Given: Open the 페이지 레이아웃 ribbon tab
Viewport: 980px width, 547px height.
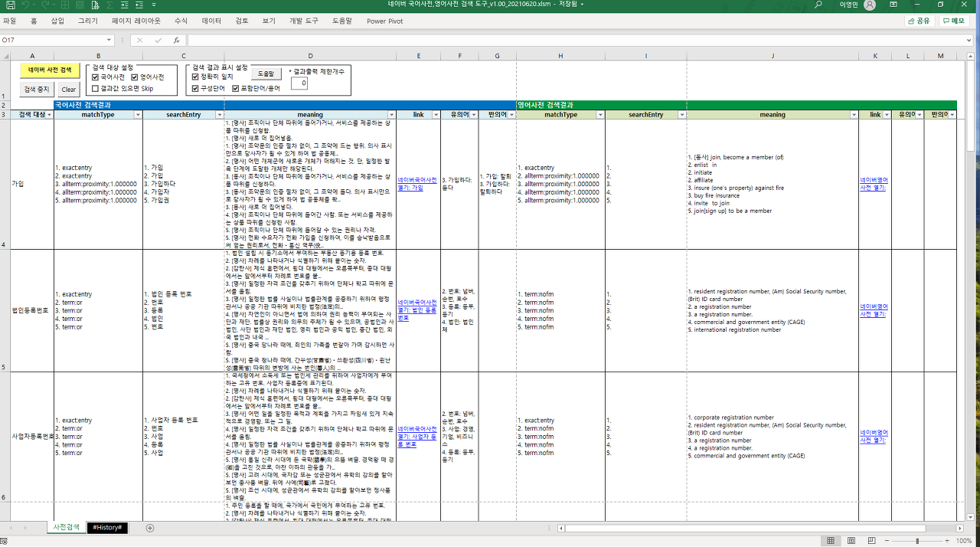Looking at the screenshot, I should click(x=136, y=21).
